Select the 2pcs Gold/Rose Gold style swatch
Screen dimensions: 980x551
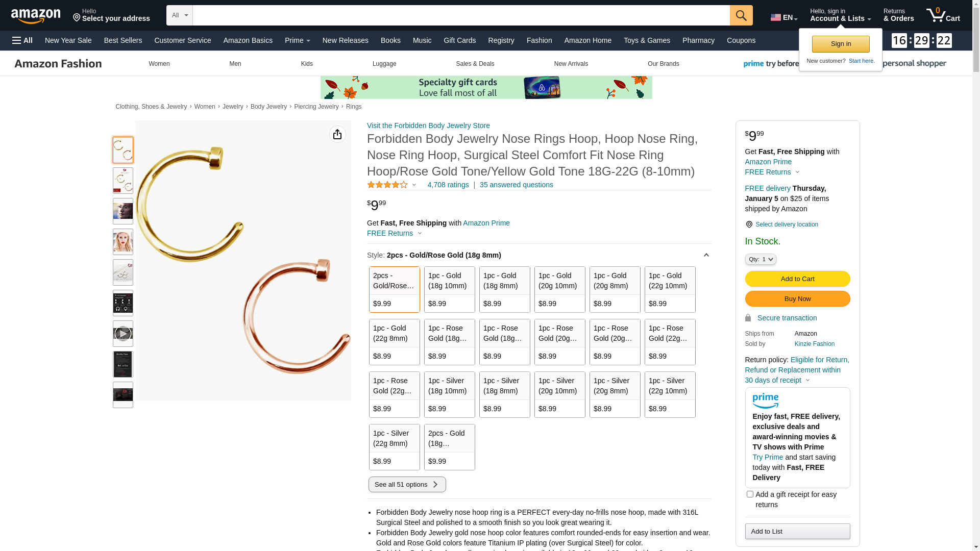pyautogui.click(x=394, y=289)
